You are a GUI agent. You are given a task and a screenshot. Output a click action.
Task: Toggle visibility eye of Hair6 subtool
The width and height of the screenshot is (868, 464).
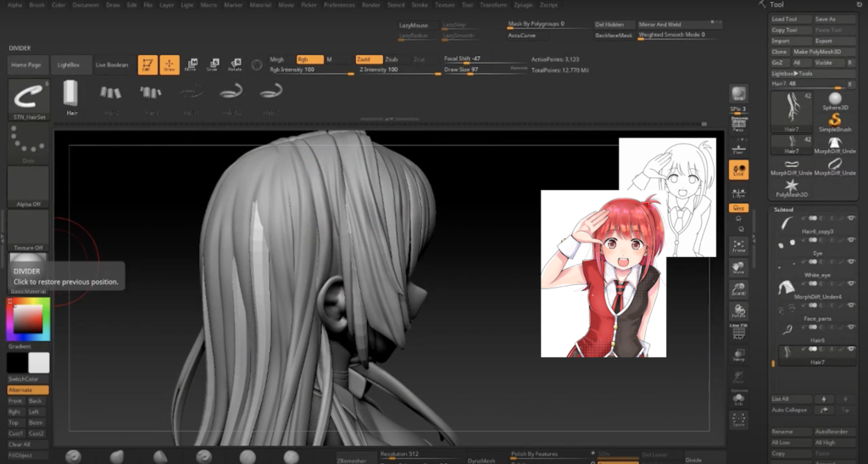pos(851,327)
